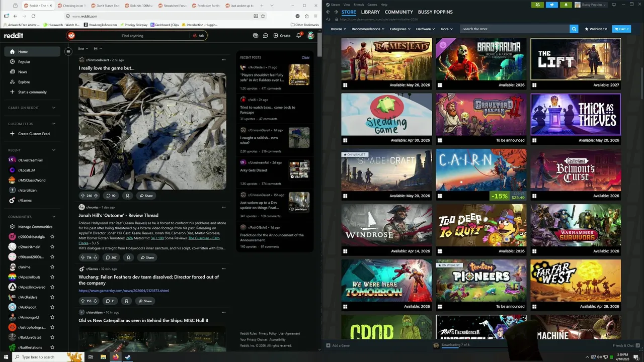This screenshot has width=644, height=362.
Task: Upvote the 'I really love the game' post
Action: [x=83, y=196]
